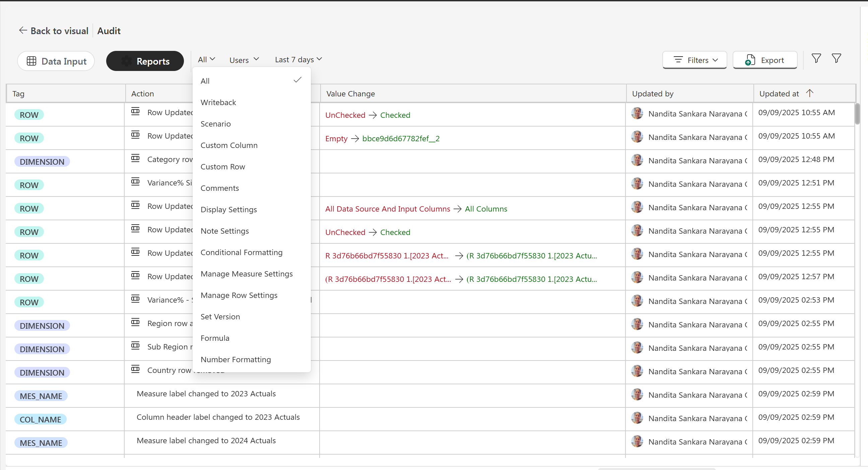
Task: Select Number Formatting in the list
Action: [x=236, y=360]
